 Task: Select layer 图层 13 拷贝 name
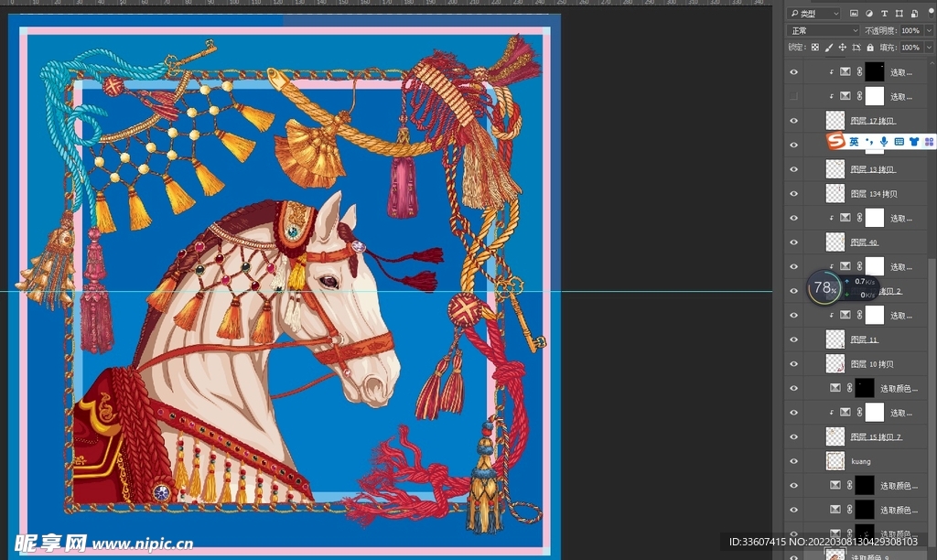coord(872,169)
